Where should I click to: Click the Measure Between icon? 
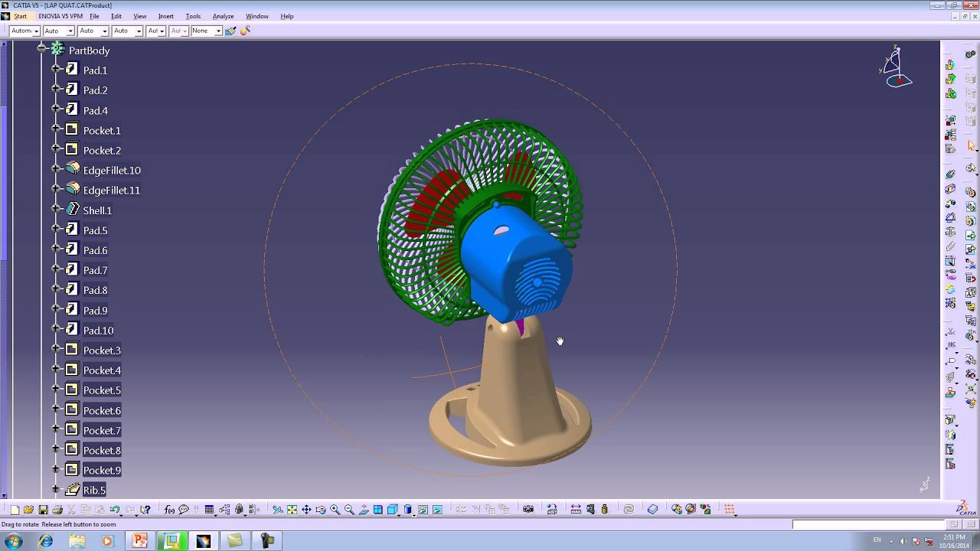click(576, 510)
